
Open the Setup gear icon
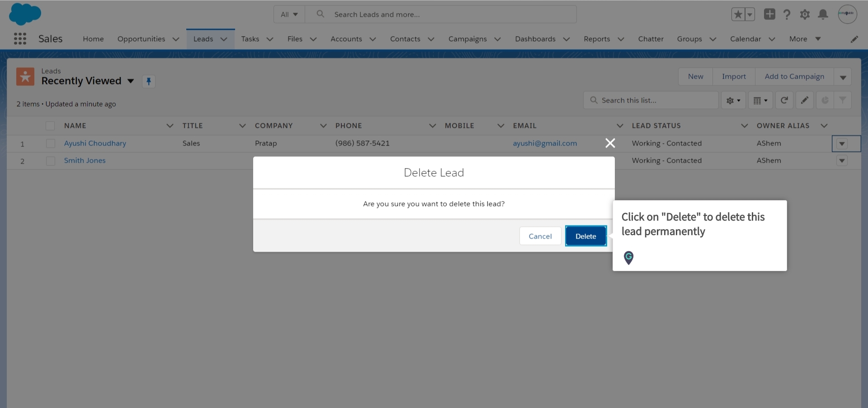tap(805, 14)
